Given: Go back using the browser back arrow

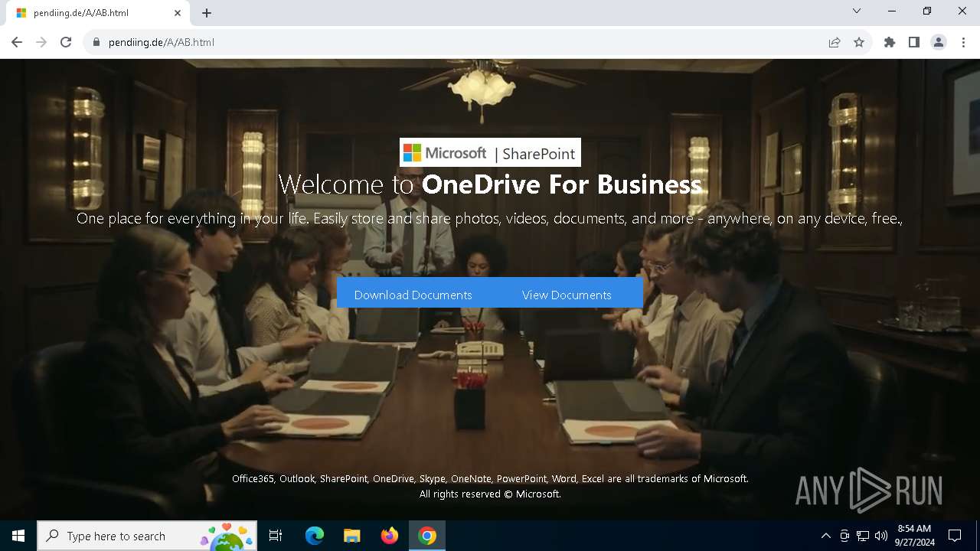Looking at the screenshot, I should tap(17, 42).
